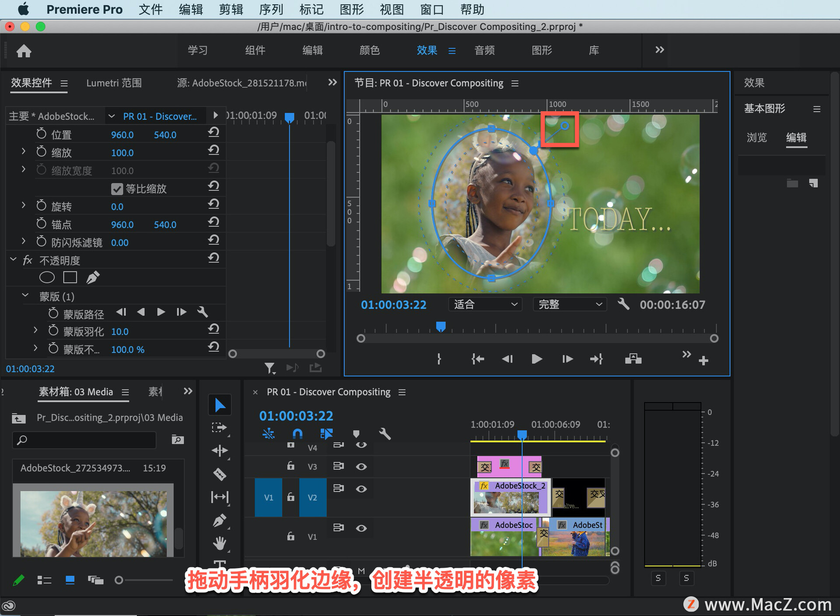The width and height of the screenshot is (840, 616).
Task: Open the 序列 menu
Action: pyautogui.click(x=271, y=9)
